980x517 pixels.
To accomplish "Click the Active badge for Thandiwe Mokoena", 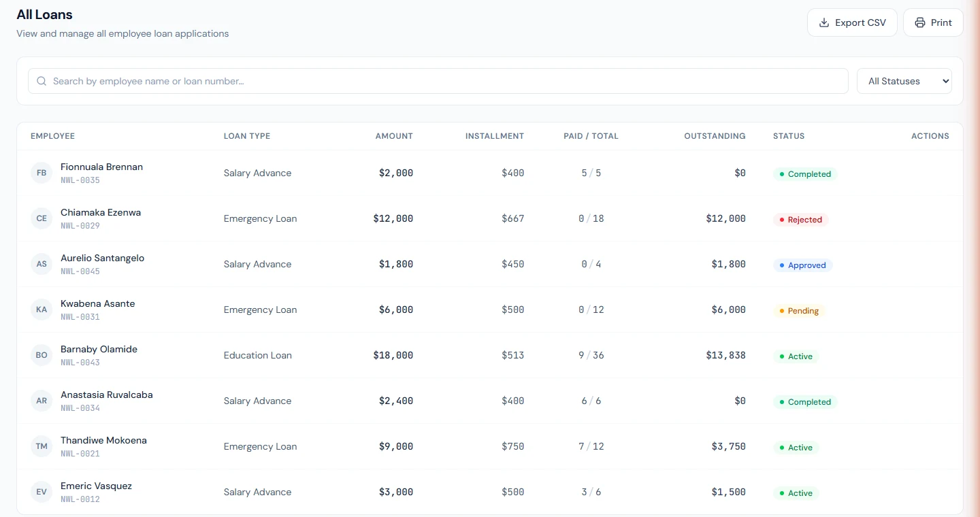I will click(796, 448).
